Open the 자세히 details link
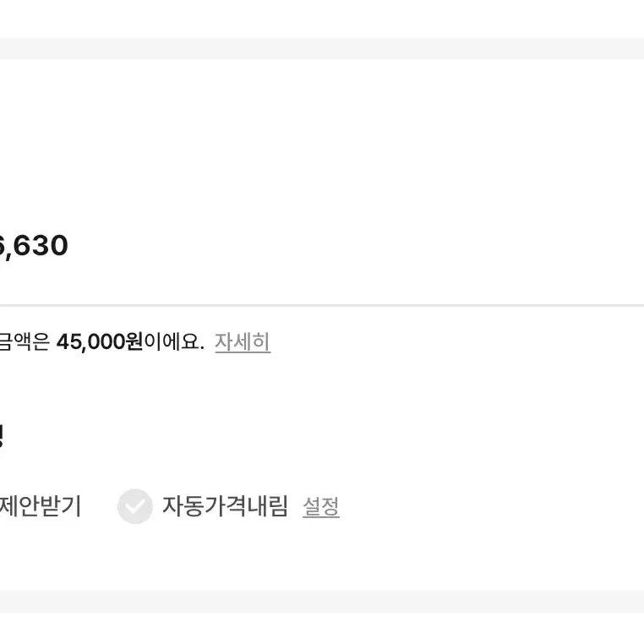 [243, 341]
